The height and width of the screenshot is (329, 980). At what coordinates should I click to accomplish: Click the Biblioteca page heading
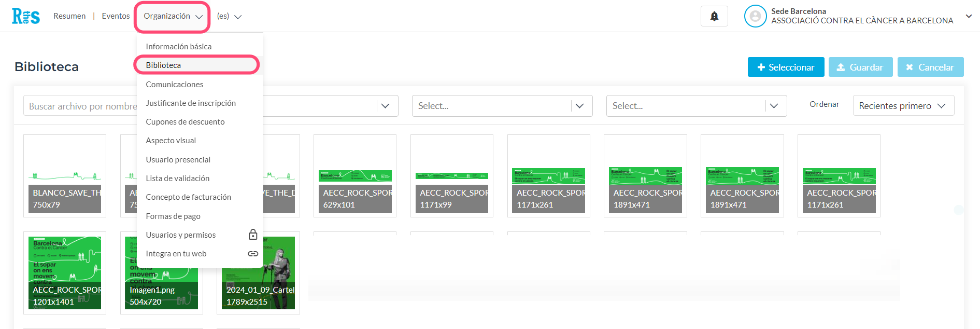47,67
